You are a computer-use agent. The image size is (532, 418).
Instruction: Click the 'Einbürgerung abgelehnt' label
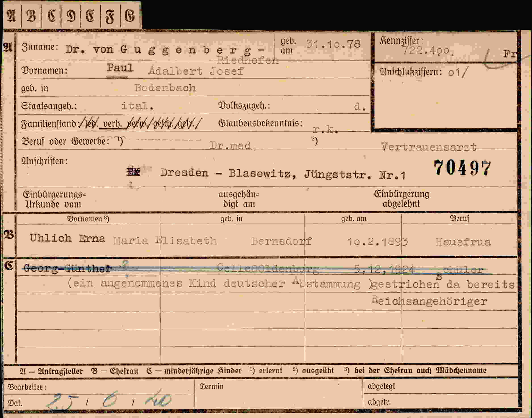(402, 199)
